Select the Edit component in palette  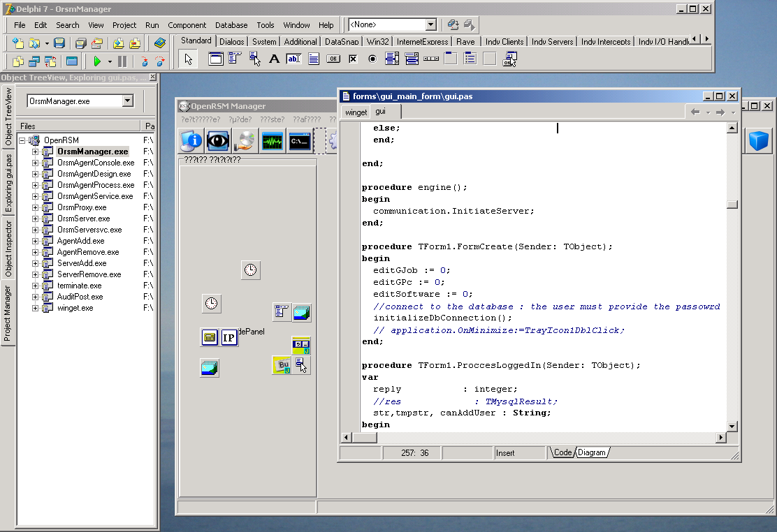pyautogui.click(x=294, y=59)
